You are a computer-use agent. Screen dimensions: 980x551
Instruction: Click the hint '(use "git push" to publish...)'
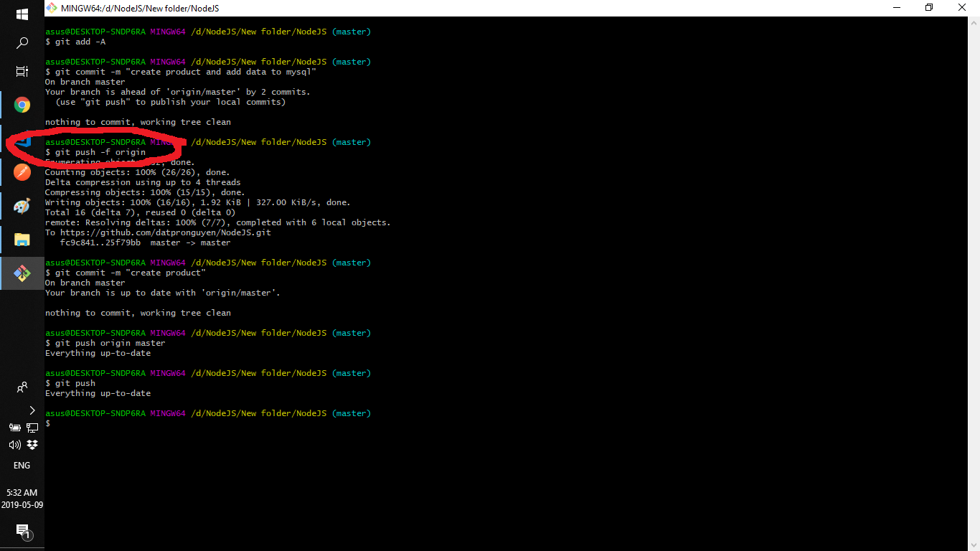point(171,102)
